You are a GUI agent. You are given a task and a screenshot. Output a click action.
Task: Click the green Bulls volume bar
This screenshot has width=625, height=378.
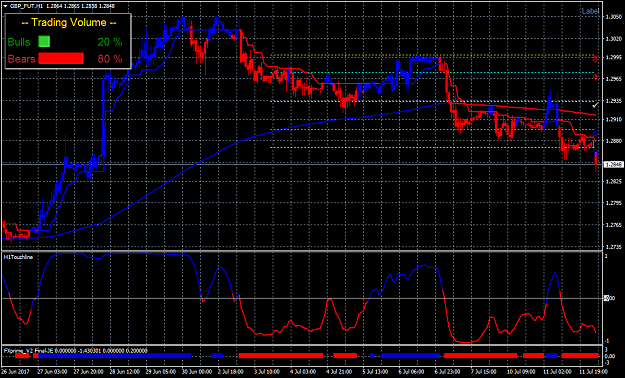click(44, 41)
